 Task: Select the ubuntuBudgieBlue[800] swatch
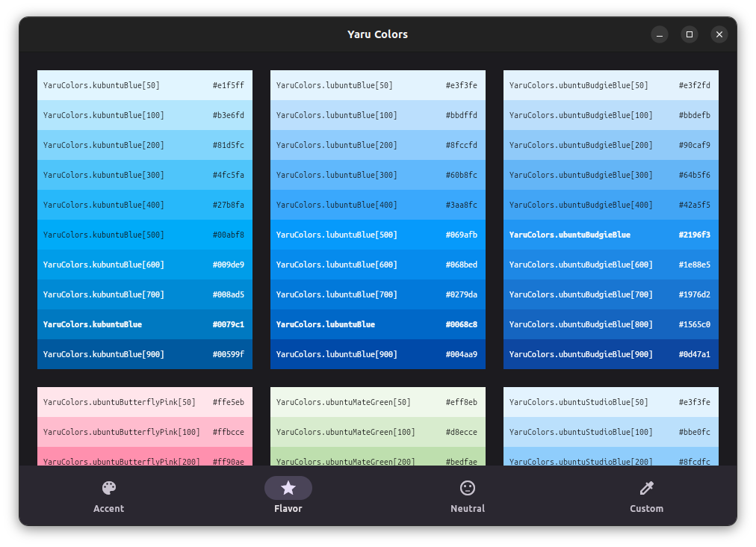611,324
